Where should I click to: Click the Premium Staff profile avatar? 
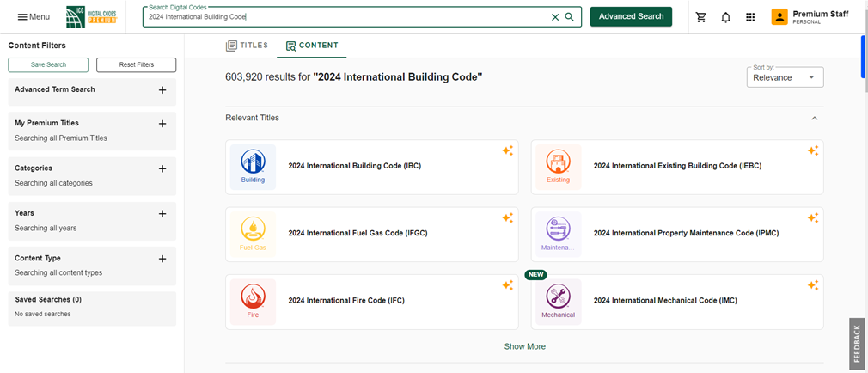[779, 17]
